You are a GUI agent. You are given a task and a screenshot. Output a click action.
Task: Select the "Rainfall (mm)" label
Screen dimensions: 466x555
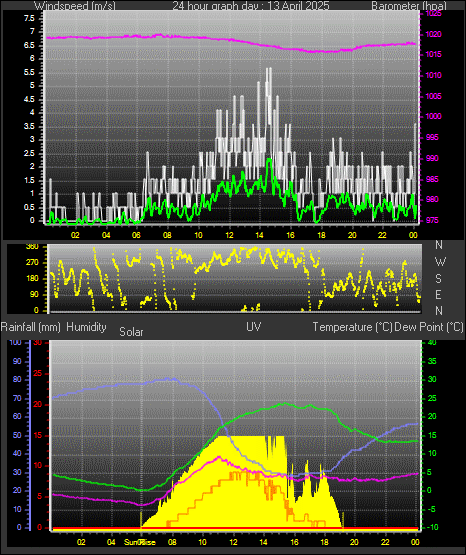31,327
